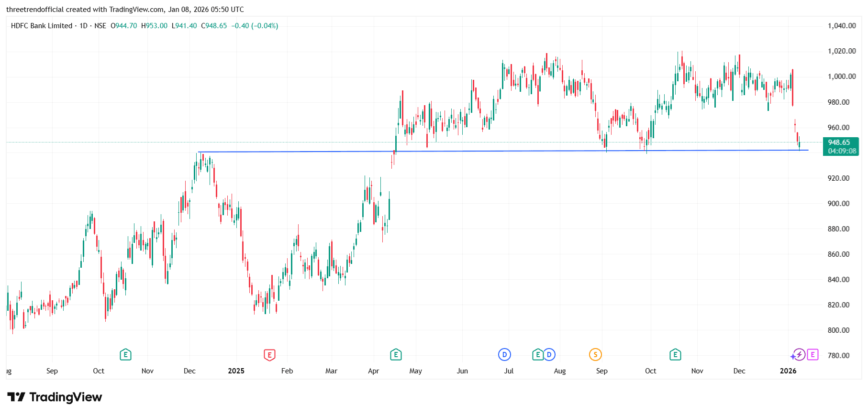868x415 pixels.
Task: Open the green earnings E marker before August
Action: coord(538,355)
